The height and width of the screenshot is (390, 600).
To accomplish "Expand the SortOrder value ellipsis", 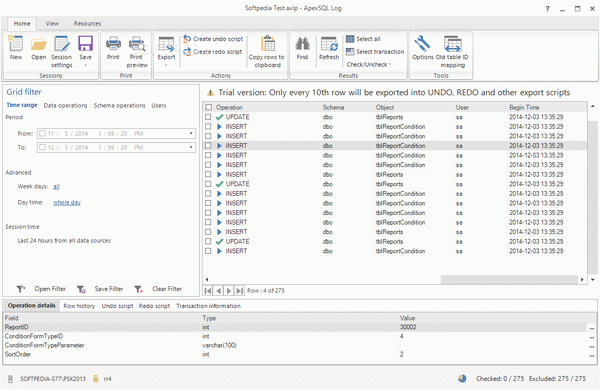I will coord(592,355).
